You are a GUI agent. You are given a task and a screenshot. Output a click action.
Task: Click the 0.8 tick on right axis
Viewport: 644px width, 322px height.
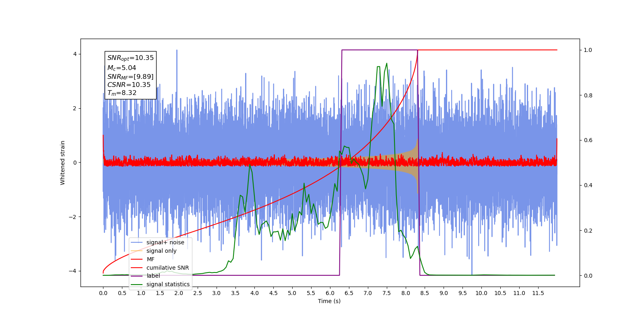(x=588, y=95)
